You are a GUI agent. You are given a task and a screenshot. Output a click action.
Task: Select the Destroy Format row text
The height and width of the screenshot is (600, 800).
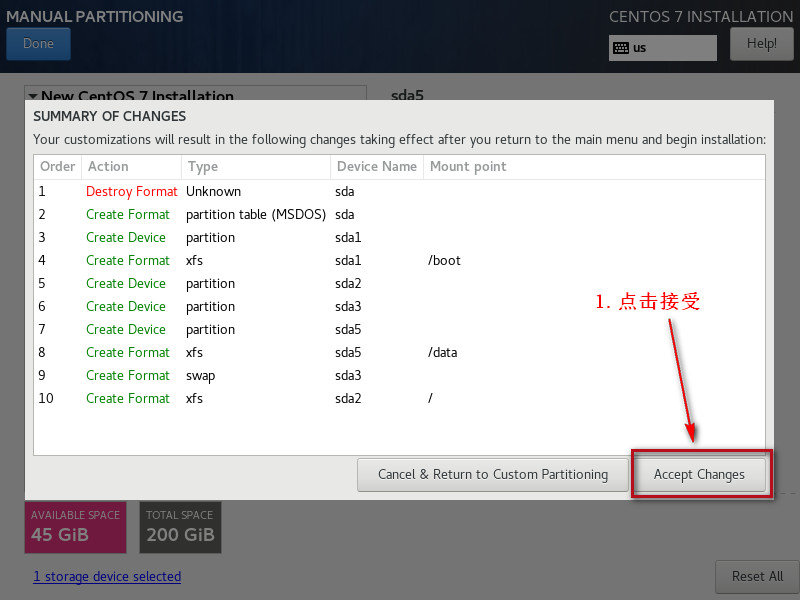click(132, 191)
